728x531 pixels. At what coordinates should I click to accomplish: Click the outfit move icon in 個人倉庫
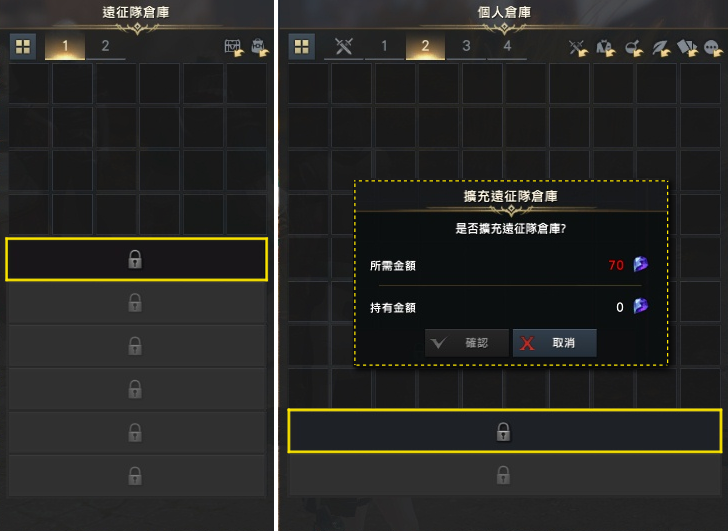pyautogui.click(x=605, y=47)
